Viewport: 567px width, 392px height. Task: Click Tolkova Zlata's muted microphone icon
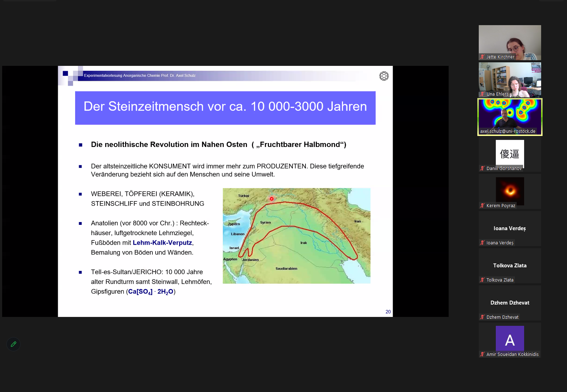(x=482, y=280)
